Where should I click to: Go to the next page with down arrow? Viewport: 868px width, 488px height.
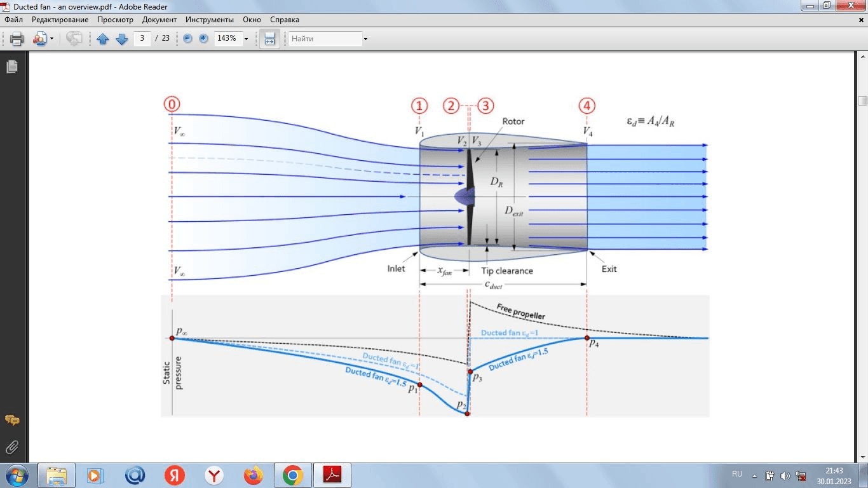pyautogui.click(x=121, y=39)
